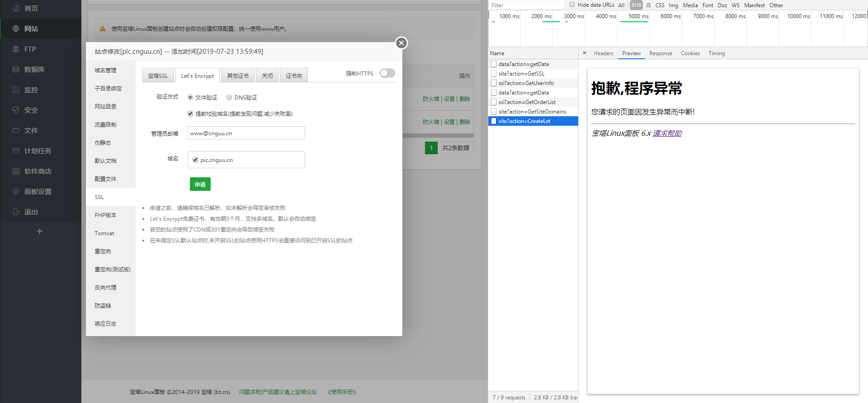The width and height of the screenshot is (868, 403).
Task: Select the ssl?action=GetOrderList request
Action: [x=533, y=102]
